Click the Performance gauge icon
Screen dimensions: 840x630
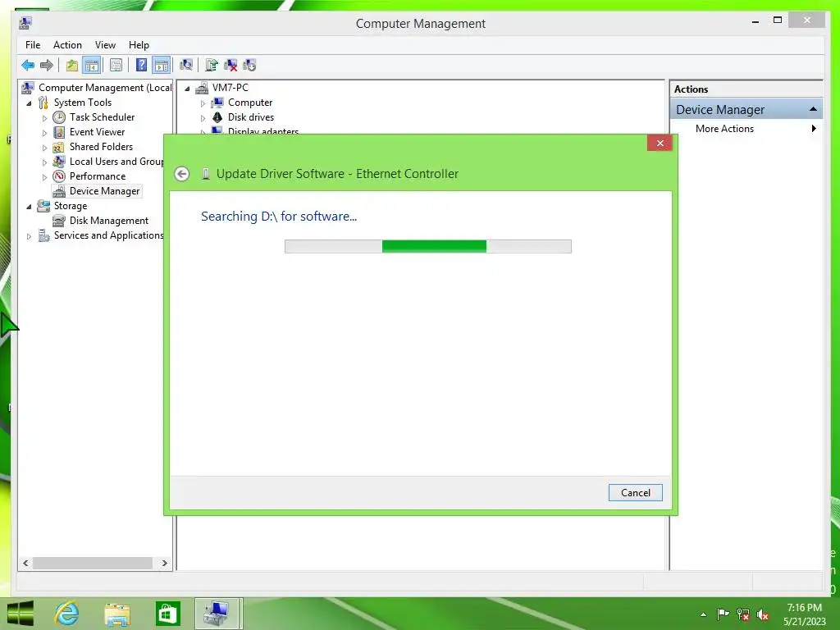(59, 176)
